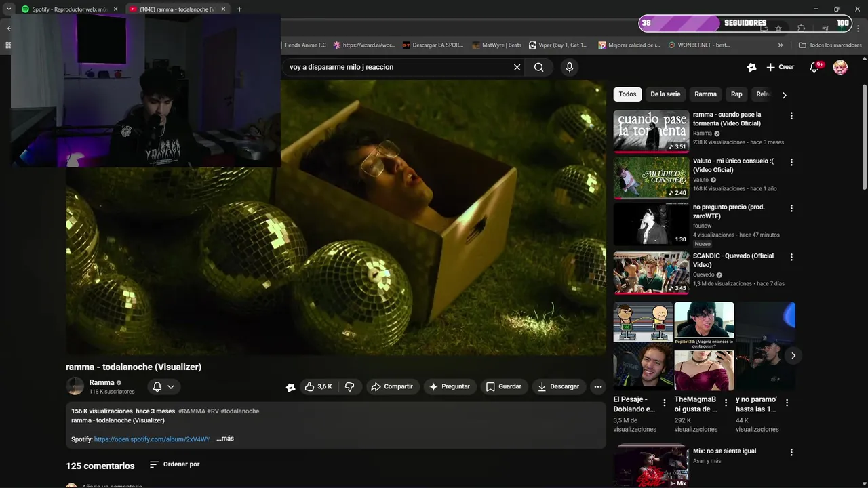The width and height of the screenshot is (868, 488).
Task: Show more filter chips arrow
Action: pos(784,95)
